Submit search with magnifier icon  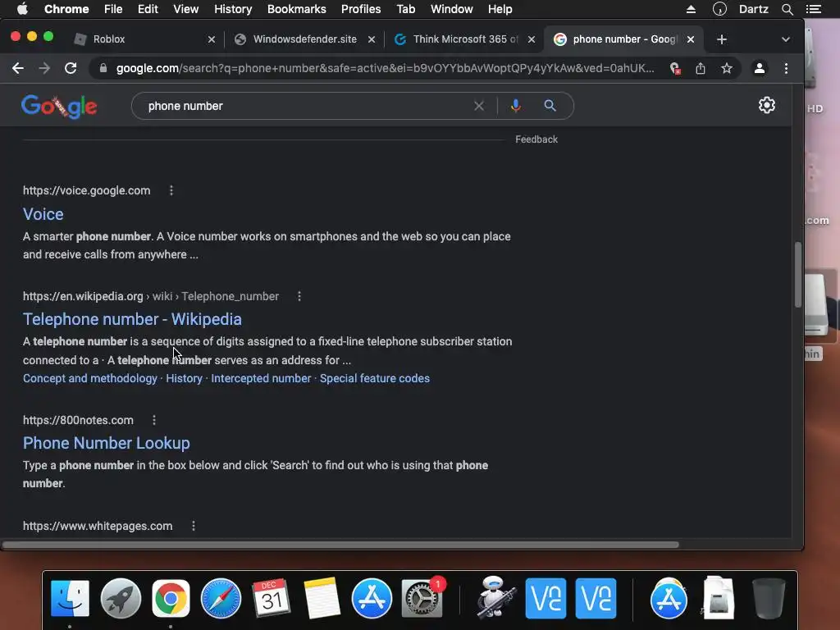[550, 106]
